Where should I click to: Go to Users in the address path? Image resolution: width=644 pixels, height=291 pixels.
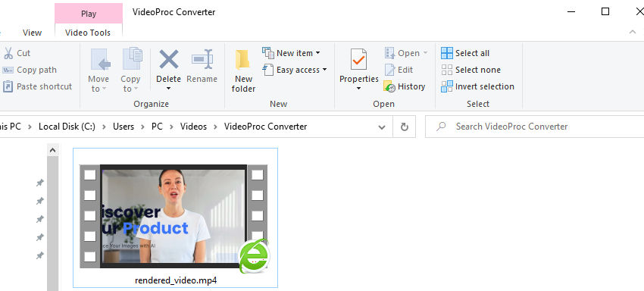pos(123,127)
